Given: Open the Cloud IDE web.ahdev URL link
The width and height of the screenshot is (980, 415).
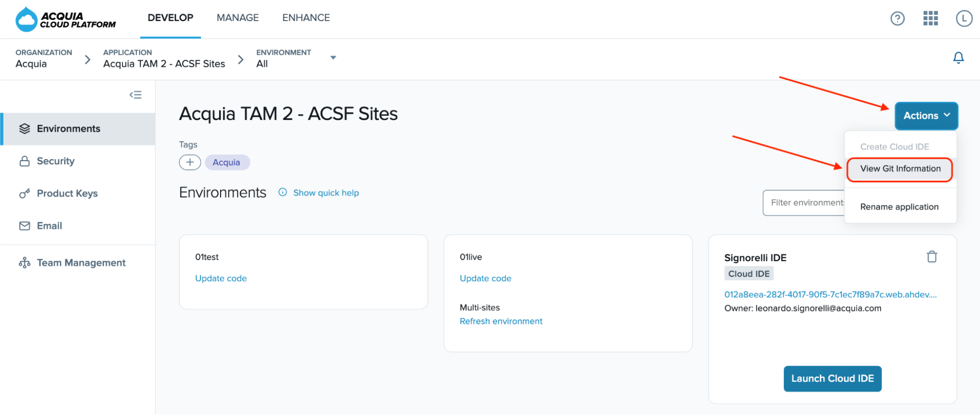Looking at the screenshot, I should pos(830,294).
